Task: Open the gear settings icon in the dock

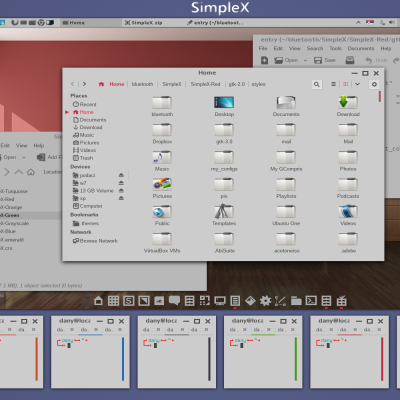Action: [x=265, y=301]
